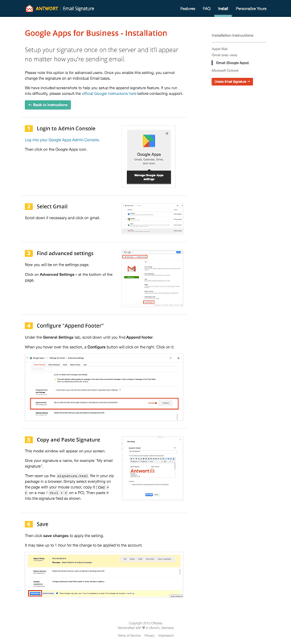This screenshot has width=291, height=644.
Task: Open the Terms of Service footer link
Action: point(129,635)
